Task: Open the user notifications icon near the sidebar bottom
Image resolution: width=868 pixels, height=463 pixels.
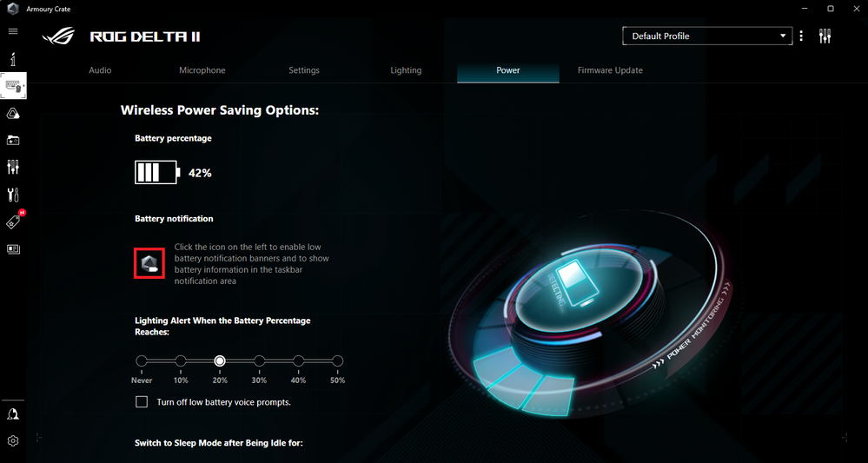Action: tap(13, 414)
